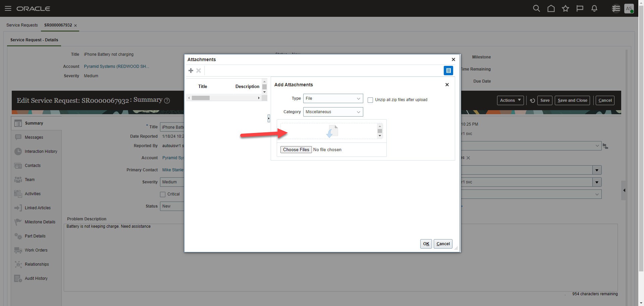Image resolution: width=644 pixels, height=306 pixels.
Task: Open the attachment Type dropdown
Action: click(x=333, y=98)
